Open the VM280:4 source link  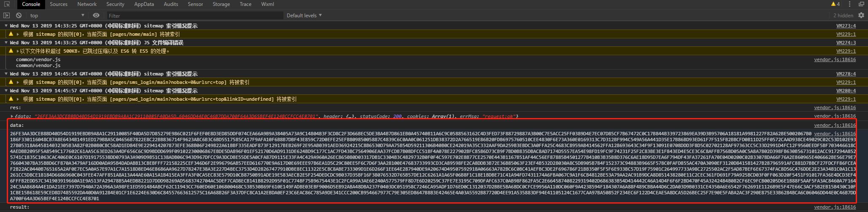[x=846, y=91]
